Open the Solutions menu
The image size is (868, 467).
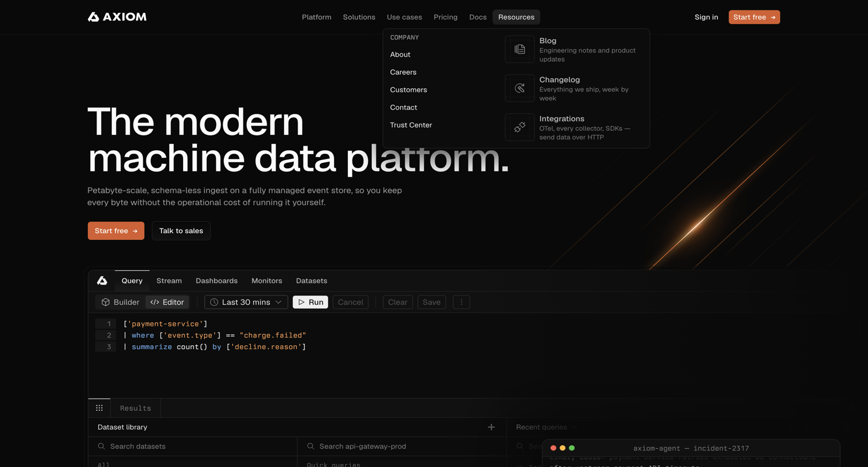pyautogui.click(x=359, y=17)
